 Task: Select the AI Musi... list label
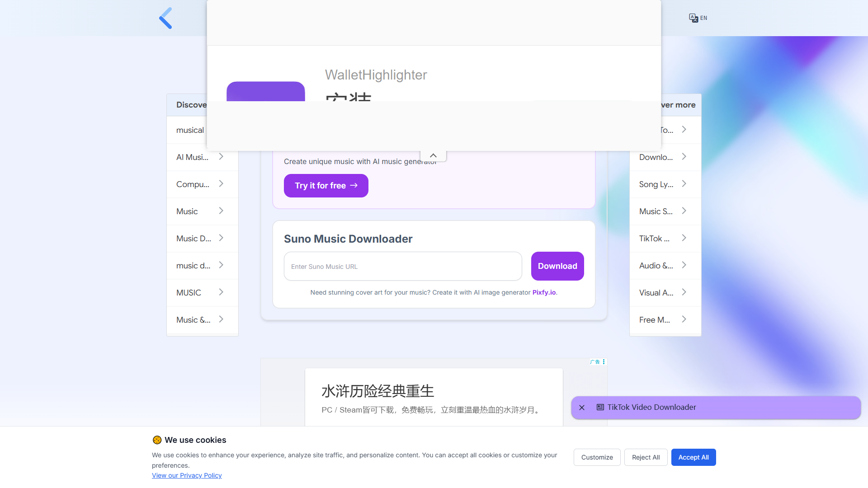192,157
